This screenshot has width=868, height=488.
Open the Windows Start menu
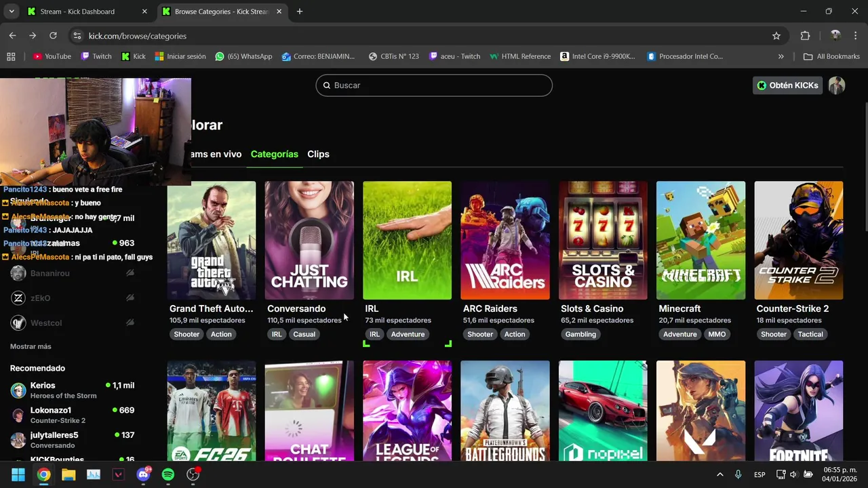tap(18, 474)
